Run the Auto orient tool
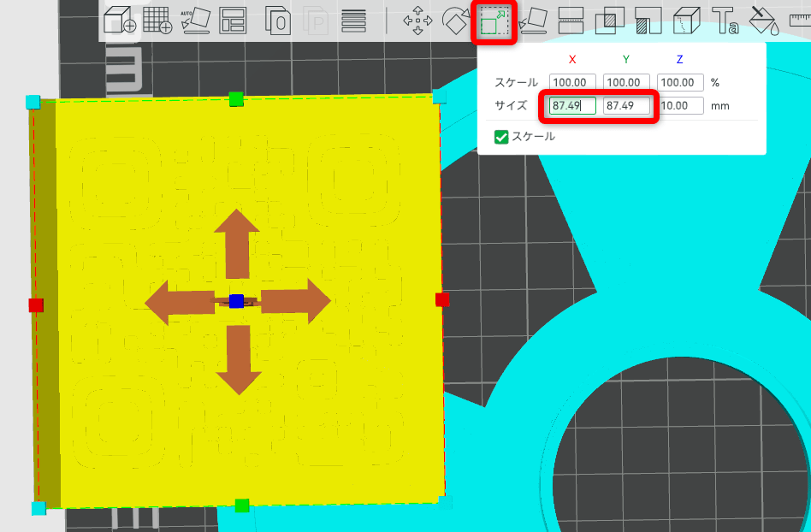The height and width of the screenshot is (532, 811). click(196, 21)
